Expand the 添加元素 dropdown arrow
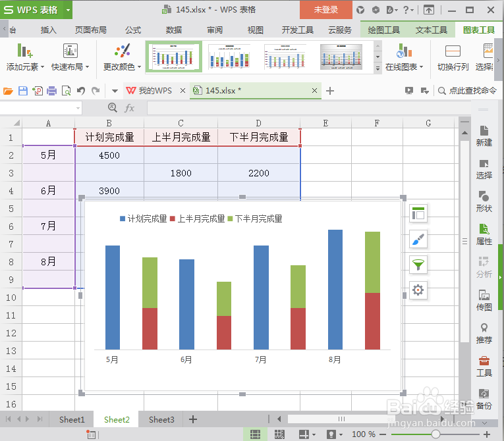 pyautogui.click(x=42, y=67)
